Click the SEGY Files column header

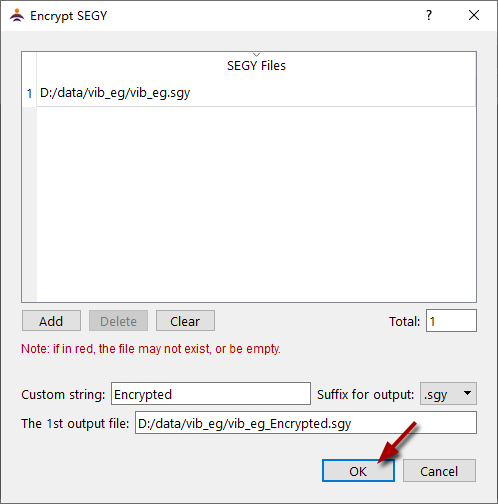point(256,65)
